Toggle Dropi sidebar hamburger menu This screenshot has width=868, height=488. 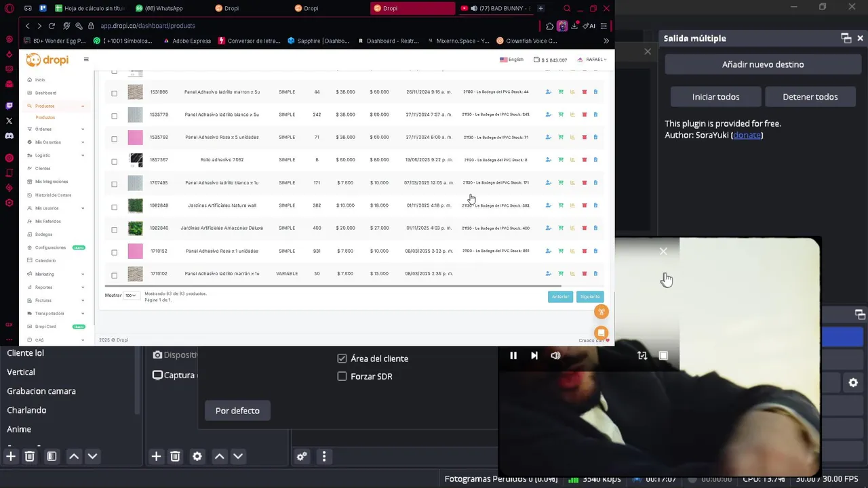click(x=86, y=60)
